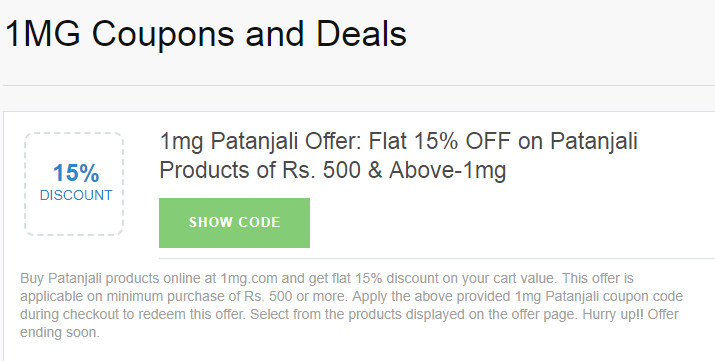Click 'Patanjali' at end of title's first line
This screenshot has width=715, height=361.
(x=594, y=141)
